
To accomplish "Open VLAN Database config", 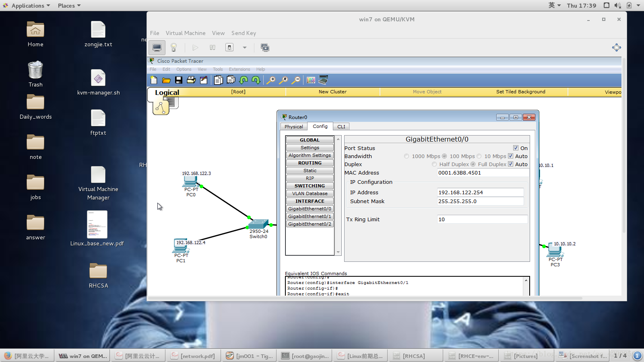I will point(310,193).
